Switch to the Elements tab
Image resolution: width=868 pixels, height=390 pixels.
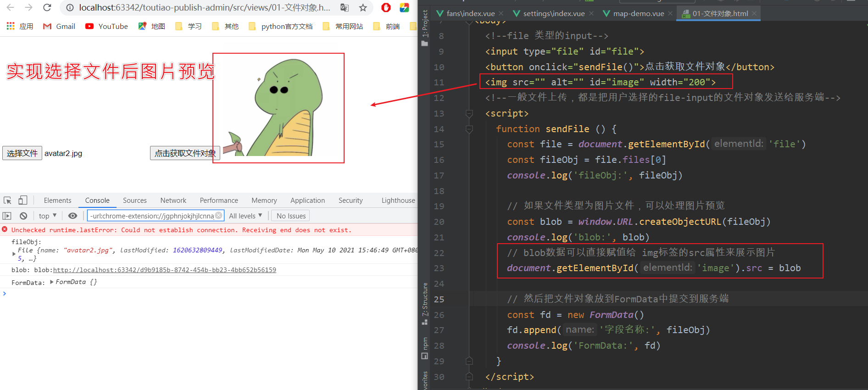click(57, 200)
